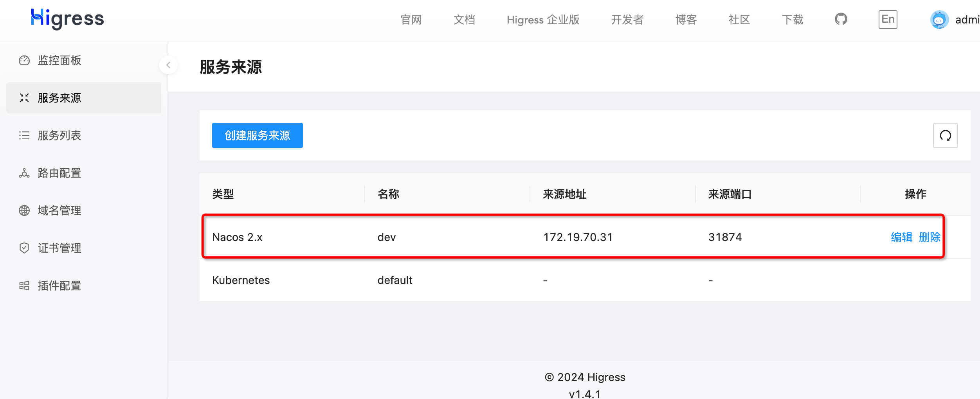Click the 服务来源 sidebar icon
The height and width of the screenshot is (399, 980).
pyautogui.click(x=24, y=98)
